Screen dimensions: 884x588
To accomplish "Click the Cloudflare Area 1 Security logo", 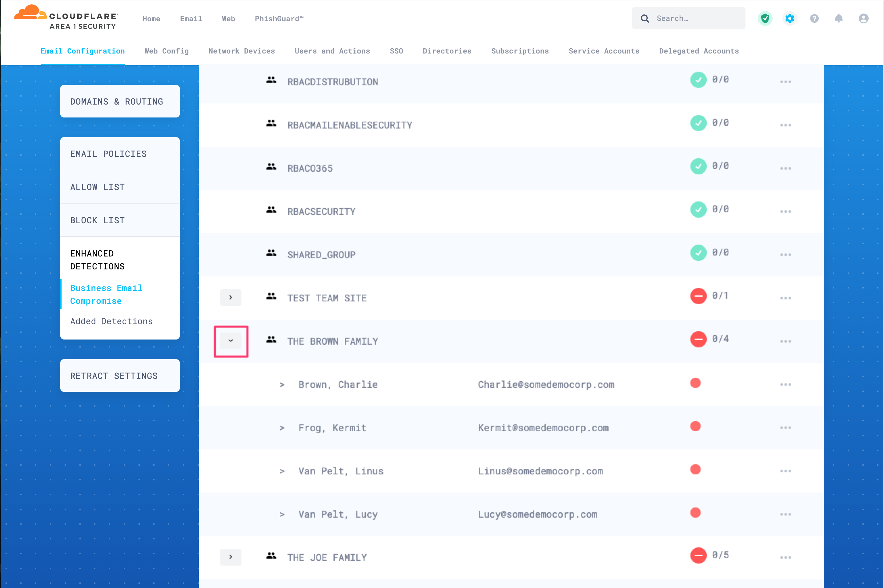I will 66,18.
